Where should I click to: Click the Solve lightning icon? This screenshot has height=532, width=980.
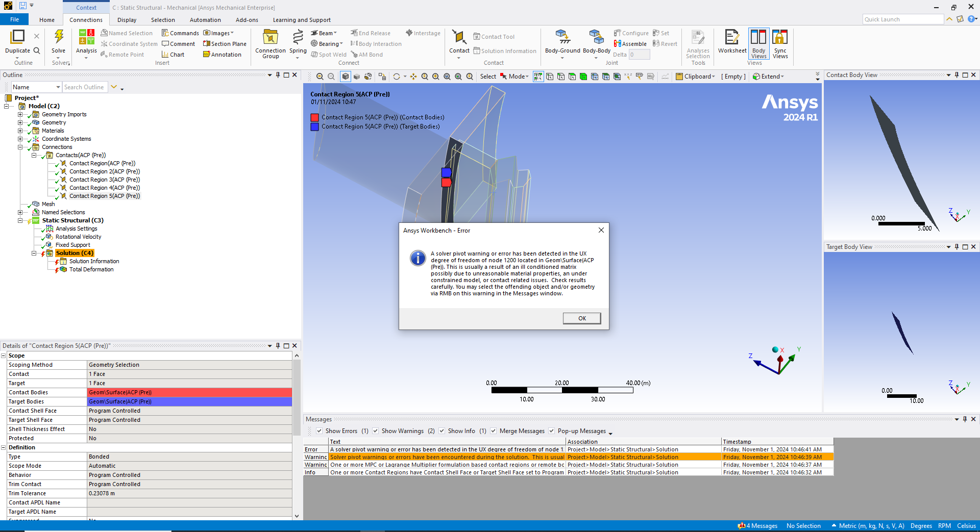click(x=59, y=37)
